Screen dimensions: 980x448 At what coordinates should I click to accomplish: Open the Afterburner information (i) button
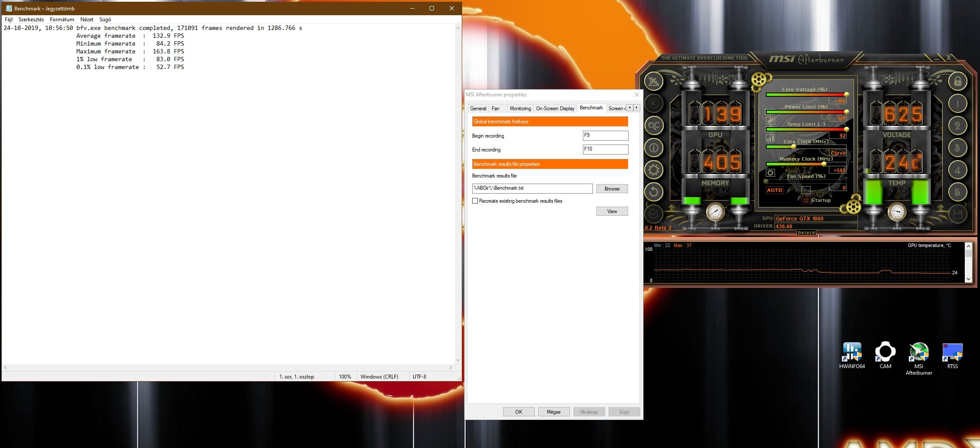click(x=654, y=148)
